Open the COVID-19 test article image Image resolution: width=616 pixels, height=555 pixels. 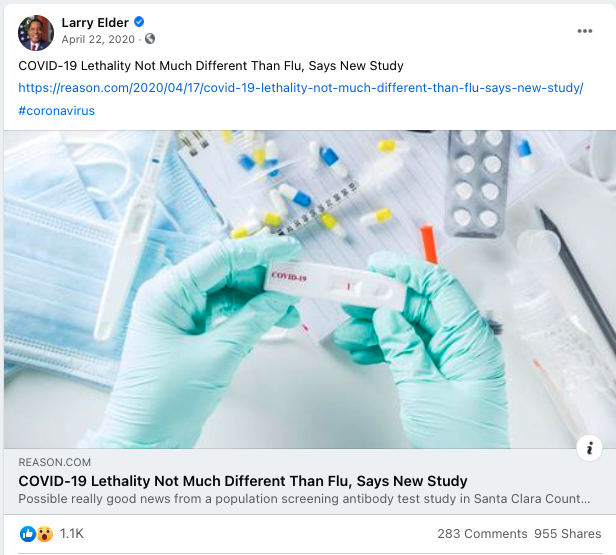click(x=308, y=289)
